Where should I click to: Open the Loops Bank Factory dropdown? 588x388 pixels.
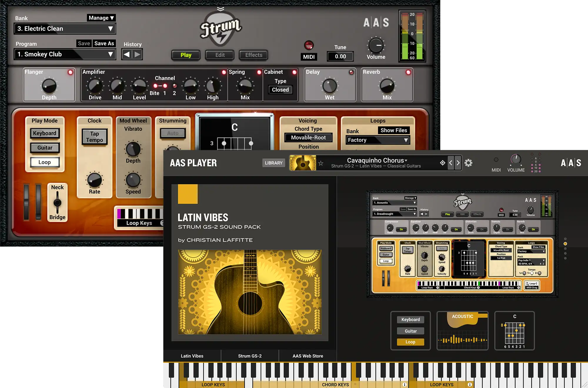(378, 140)
